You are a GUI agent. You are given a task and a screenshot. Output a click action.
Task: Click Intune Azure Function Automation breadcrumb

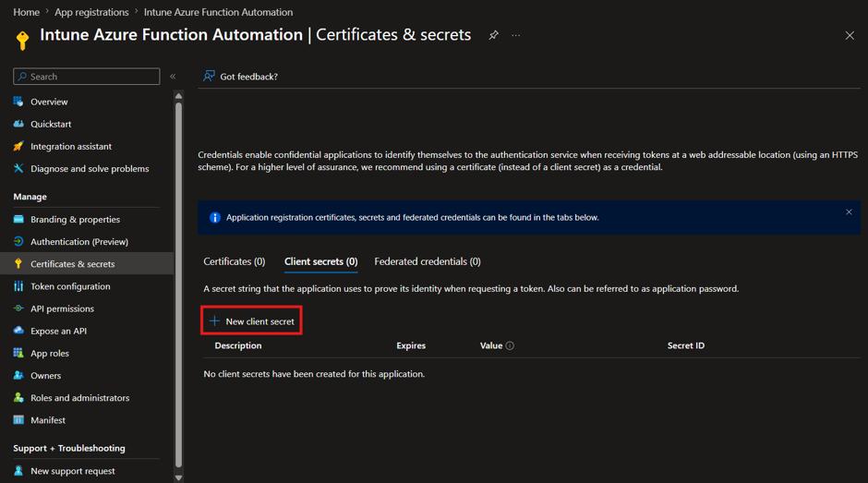(x=218, y=12)
